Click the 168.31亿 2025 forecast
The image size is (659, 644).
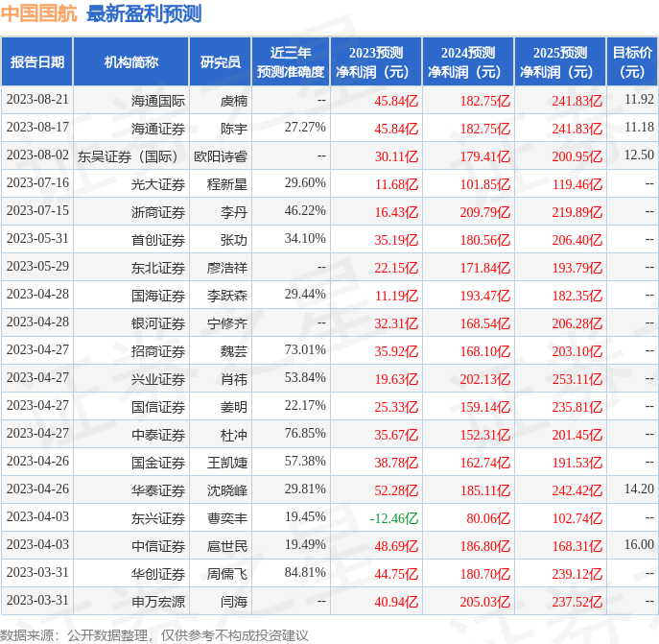pos(577,546)
